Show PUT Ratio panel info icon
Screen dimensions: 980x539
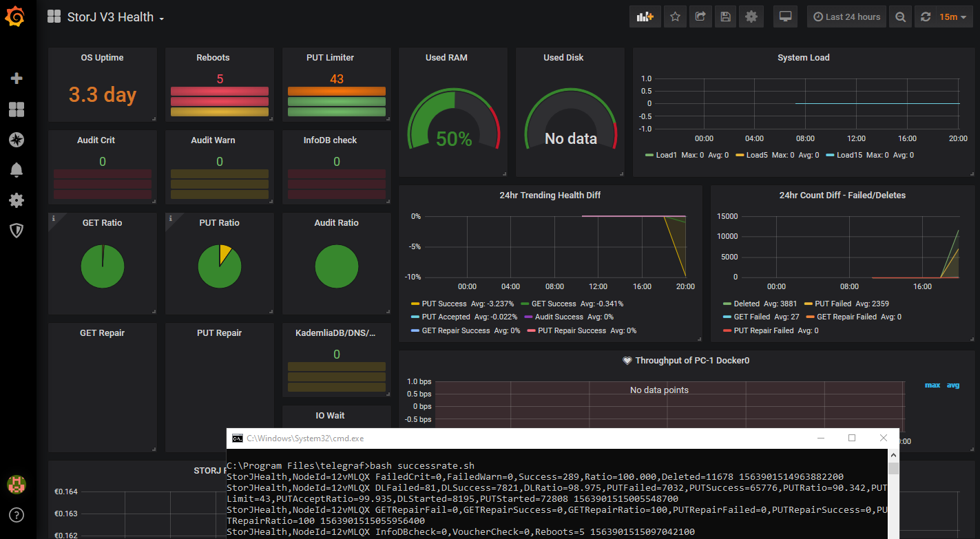point(171,218)
